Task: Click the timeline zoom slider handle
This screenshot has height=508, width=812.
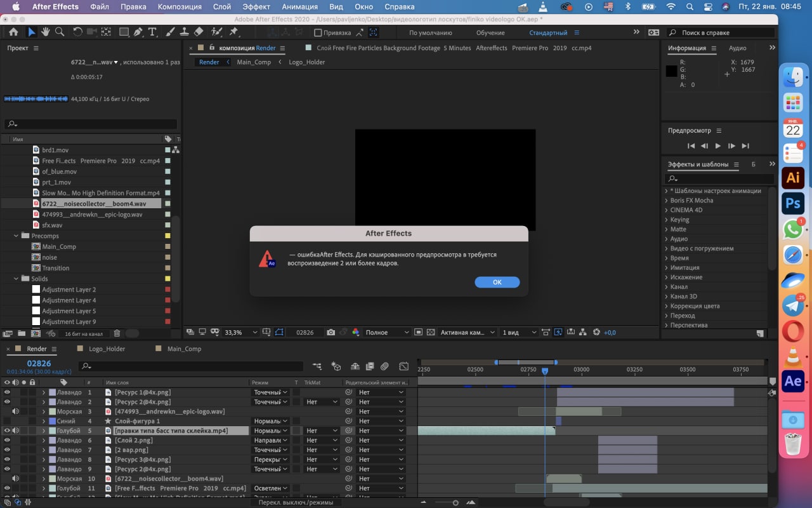Action: (x=455, y=502)
